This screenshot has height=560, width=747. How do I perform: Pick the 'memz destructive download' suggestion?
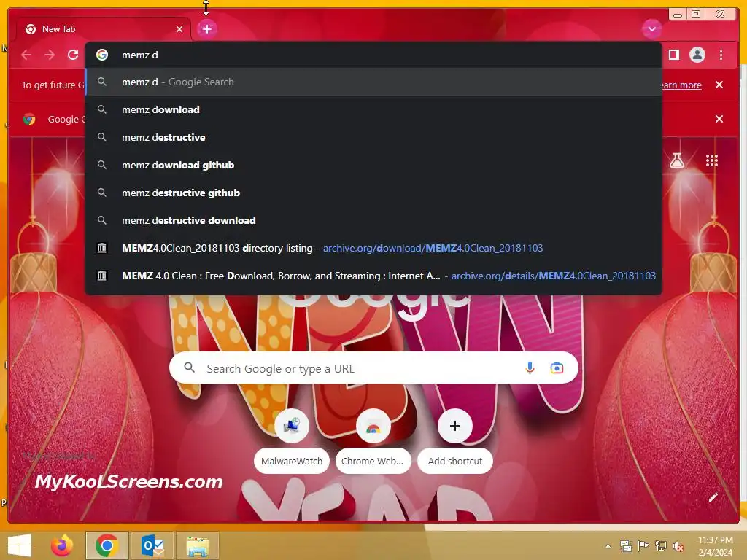click(373, 220)
